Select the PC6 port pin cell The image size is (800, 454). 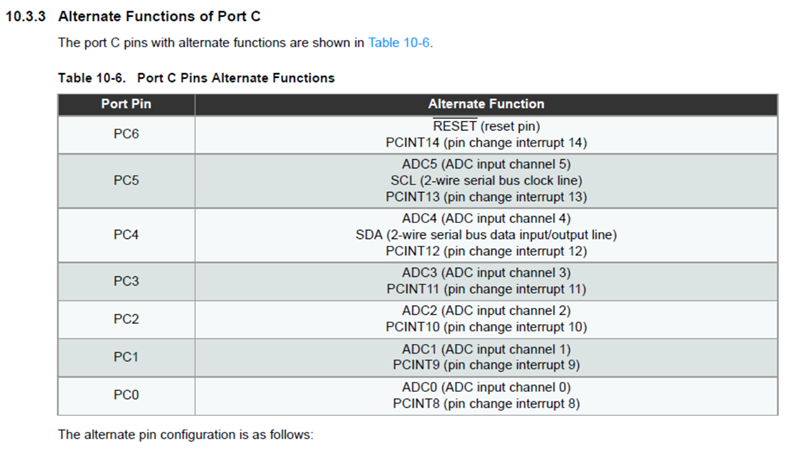(x=126, y=134)
